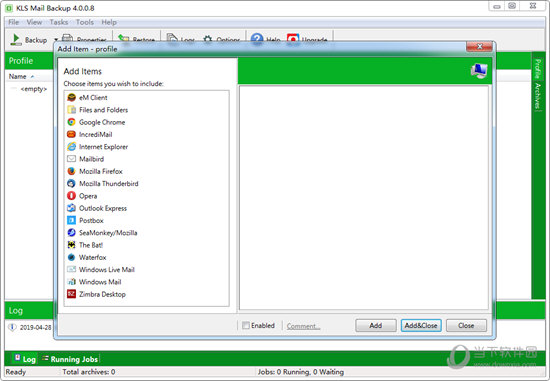
Task: Open the File menu
Action: click(13, 22)
